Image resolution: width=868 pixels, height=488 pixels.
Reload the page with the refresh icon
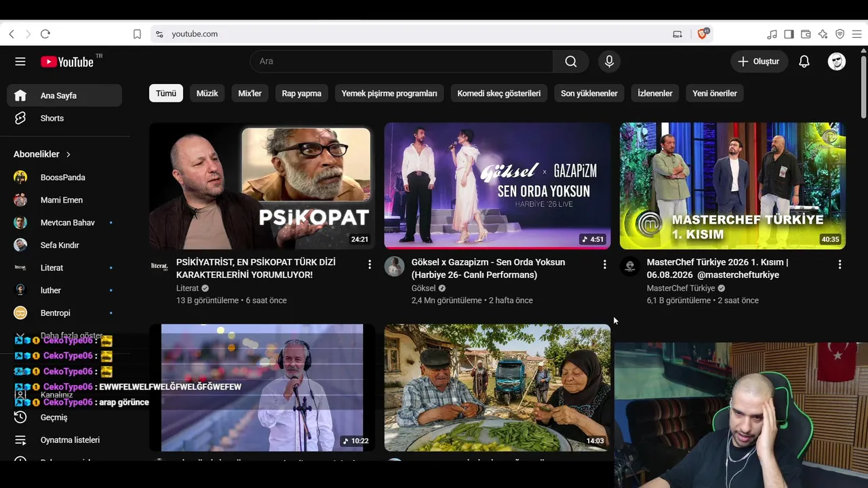point(45,34)
